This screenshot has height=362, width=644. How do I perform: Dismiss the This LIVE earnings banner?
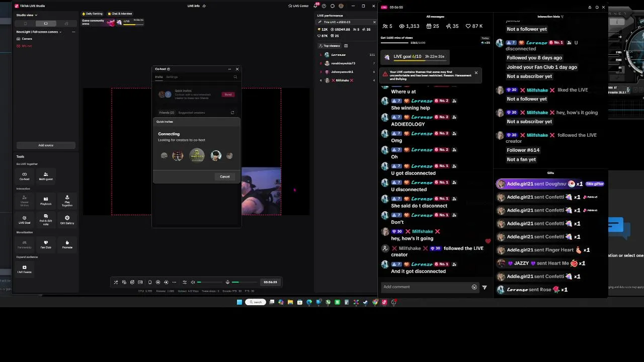[374, 22]
